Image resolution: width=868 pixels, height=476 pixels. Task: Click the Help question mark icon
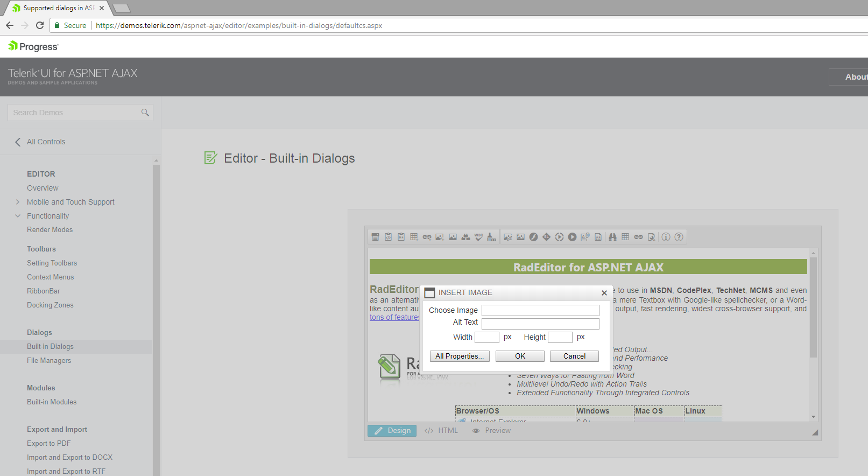[679, 237]
